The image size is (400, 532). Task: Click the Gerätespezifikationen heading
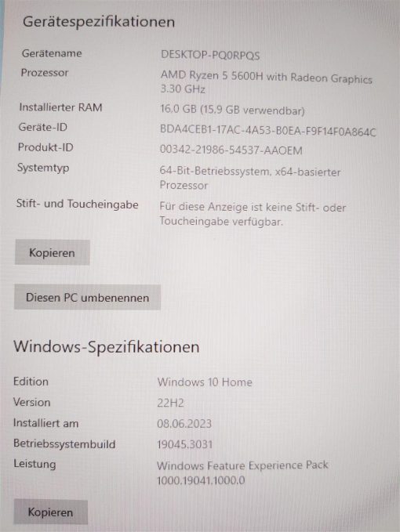(99, 23)
